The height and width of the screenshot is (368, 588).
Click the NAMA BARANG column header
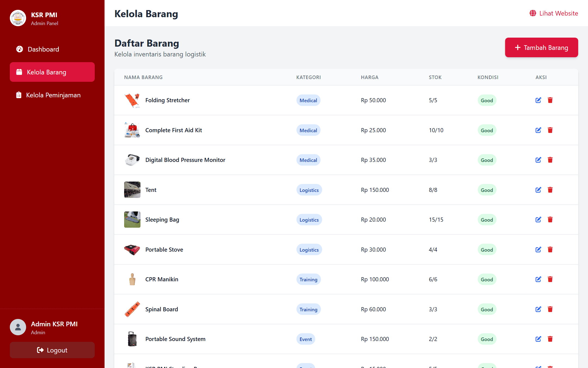(143, 77)
